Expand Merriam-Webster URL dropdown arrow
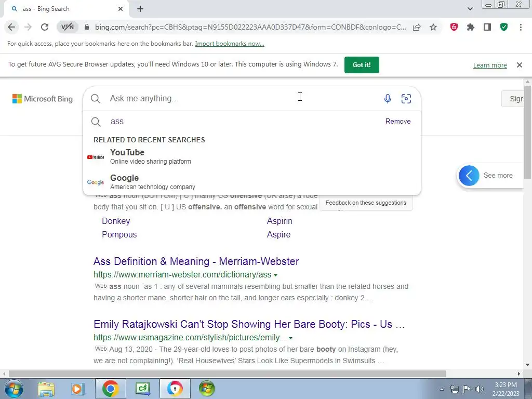Image resolution: width=532 pixels, height=399 pixels. (275, 275)
